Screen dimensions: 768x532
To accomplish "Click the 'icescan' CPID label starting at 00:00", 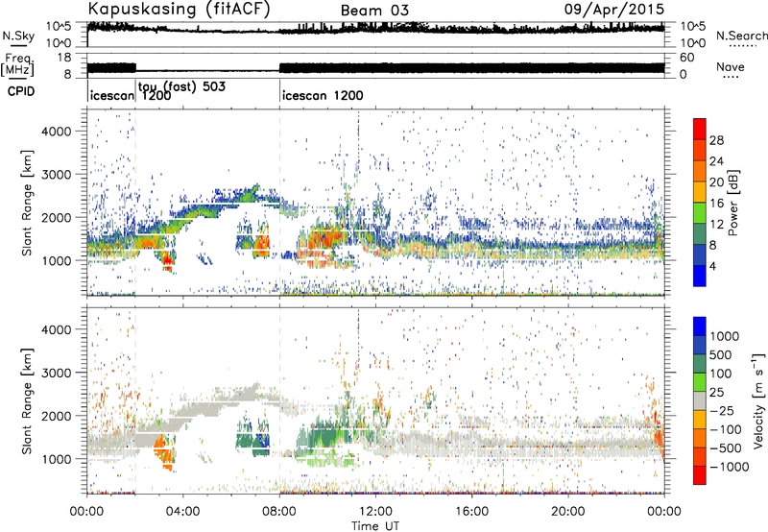I will coord(112,95).
